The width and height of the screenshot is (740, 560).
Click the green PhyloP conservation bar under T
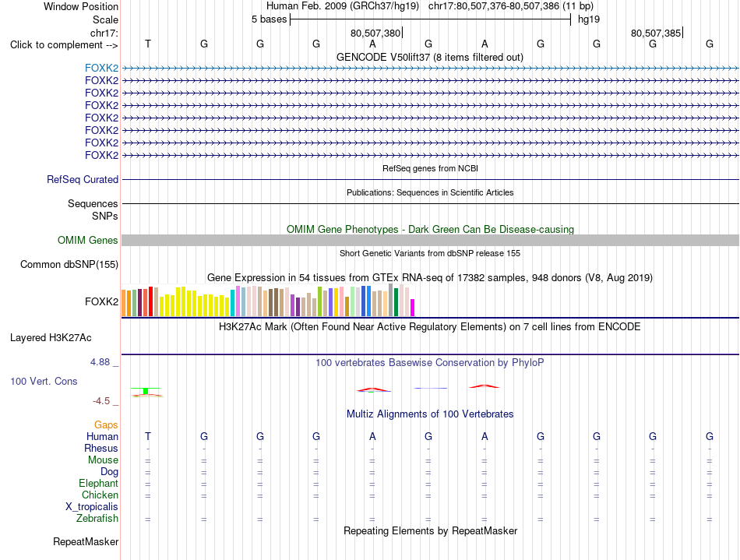click(x=146, y=391)
